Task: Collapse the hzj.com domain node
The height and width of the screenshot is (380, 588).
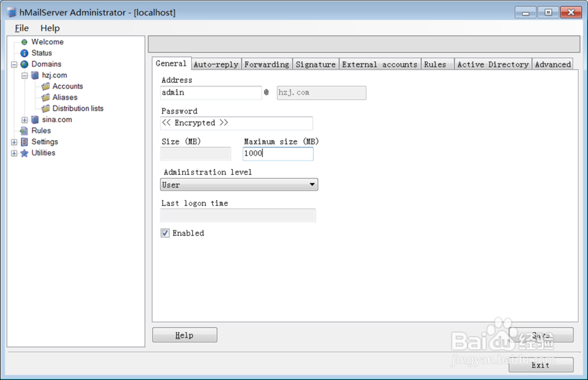Action: [x=25, y=75]
